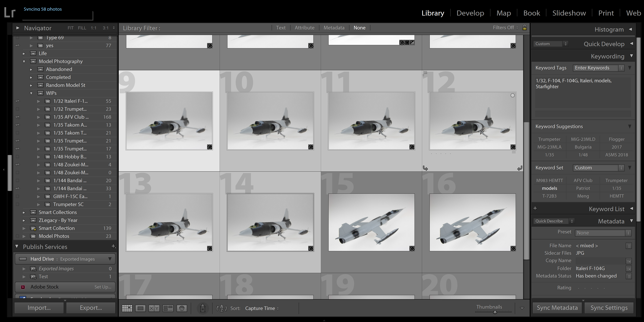This screenshot has height=322, width=644.
Task: Open People view face icon
Action: point(182,308)
